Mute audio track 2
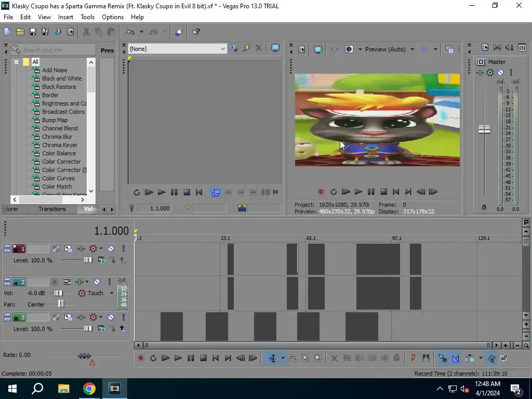532x399 pixels. coord(97,282)
